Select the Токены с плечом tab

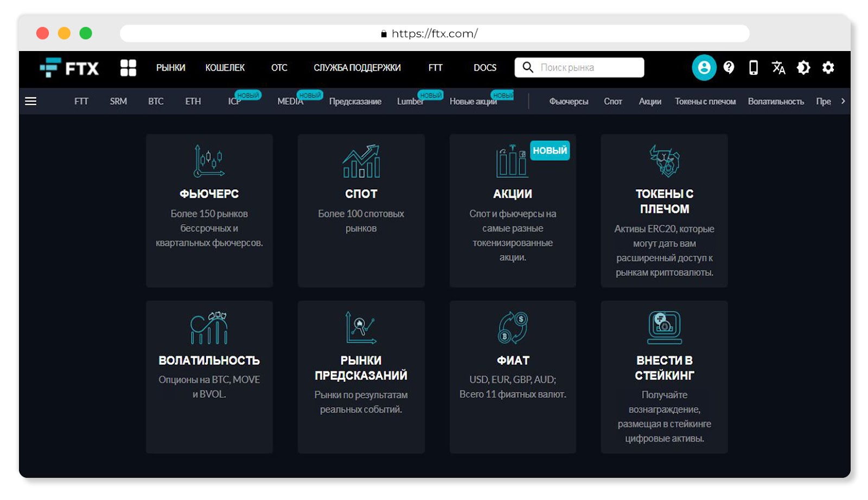tap(705, 102)
